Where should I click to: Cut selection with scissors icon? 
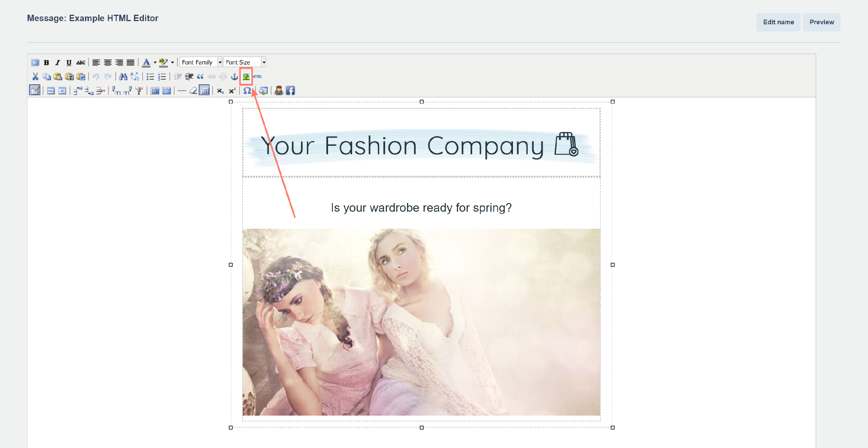pos(35,77)
